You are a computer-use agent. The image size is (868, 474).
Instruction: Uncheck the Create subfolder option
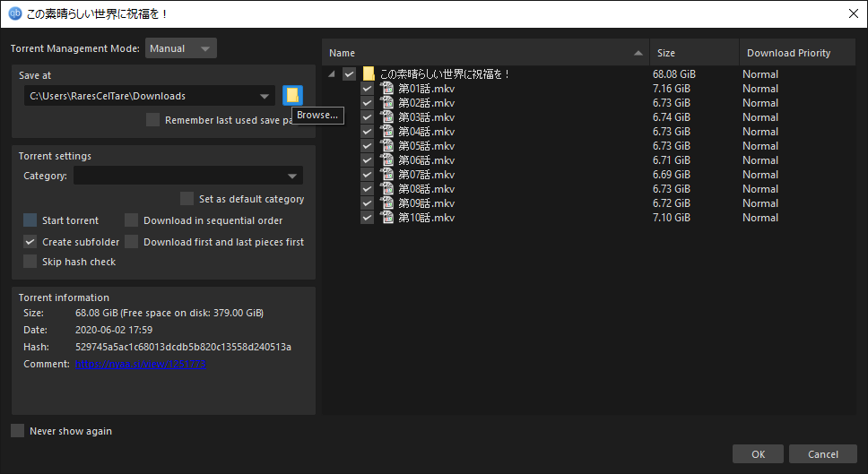pos(30,242)
